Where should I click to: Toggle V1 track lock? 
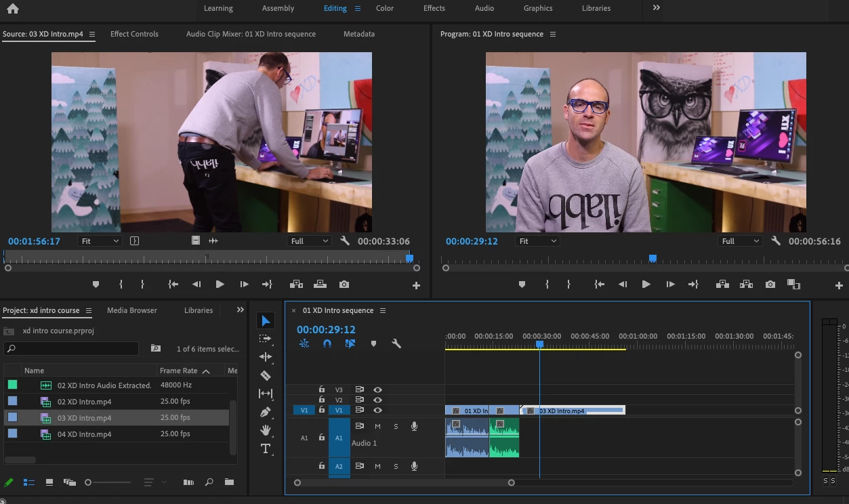click(x=322, y=410)
